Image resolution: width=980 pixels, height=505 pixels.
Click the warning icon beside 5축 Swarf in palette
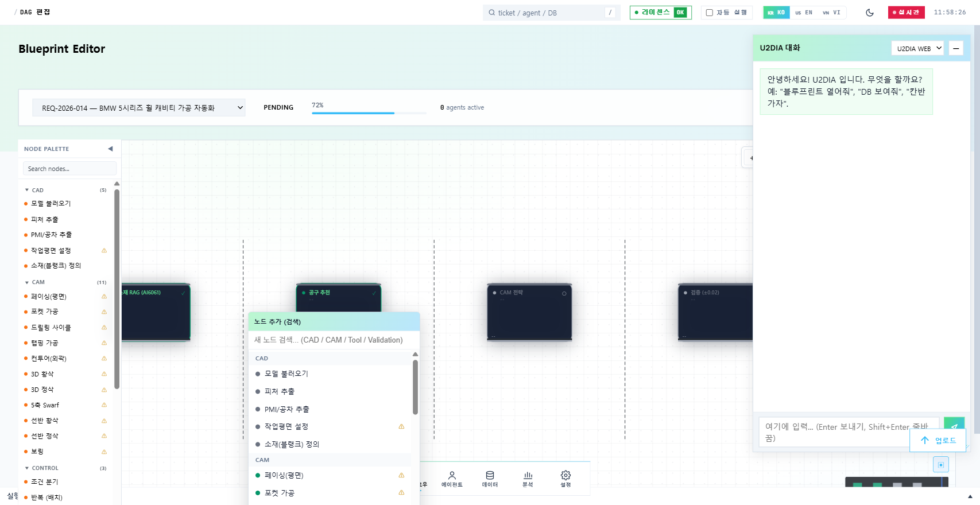pyautogui.click(x=104, y=405)
